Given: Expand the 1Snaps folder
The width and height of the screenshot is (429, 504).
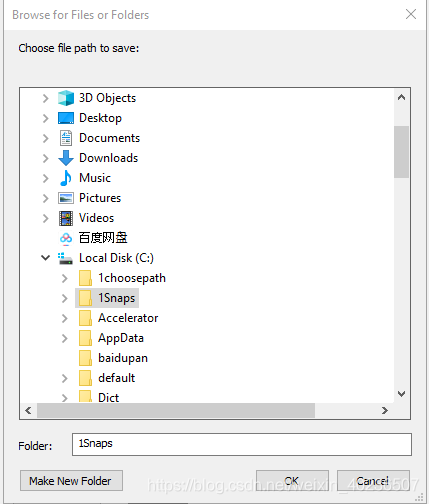Looking at the screenshot, I should pyautogui.click(x=65, y=298).
